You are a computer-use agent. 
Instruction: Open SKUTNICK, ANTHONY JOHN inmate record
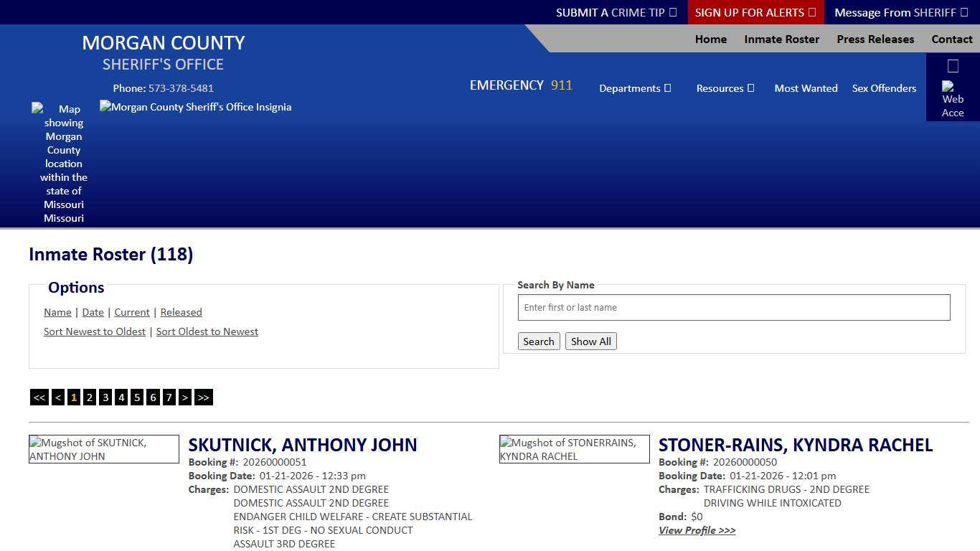click(x=302, y=445)
